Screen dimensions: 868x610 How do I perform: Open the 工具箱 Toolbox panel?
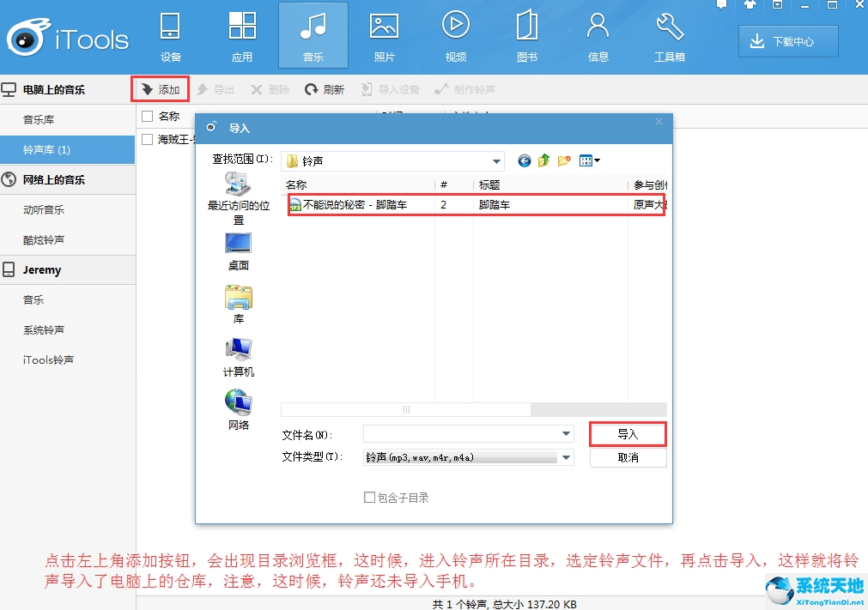coord(670,34)
